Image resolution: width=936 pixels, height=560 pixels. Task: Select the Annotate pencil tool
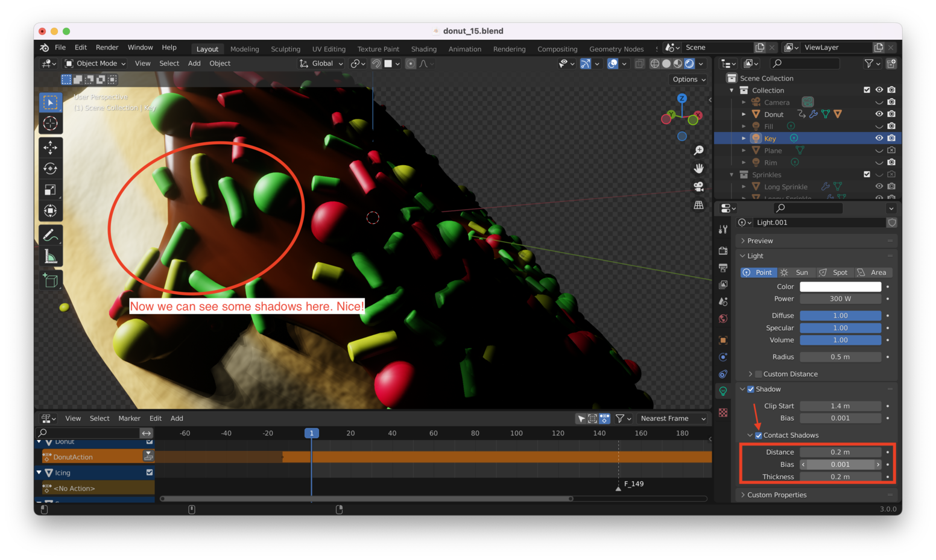click(51, 235)
